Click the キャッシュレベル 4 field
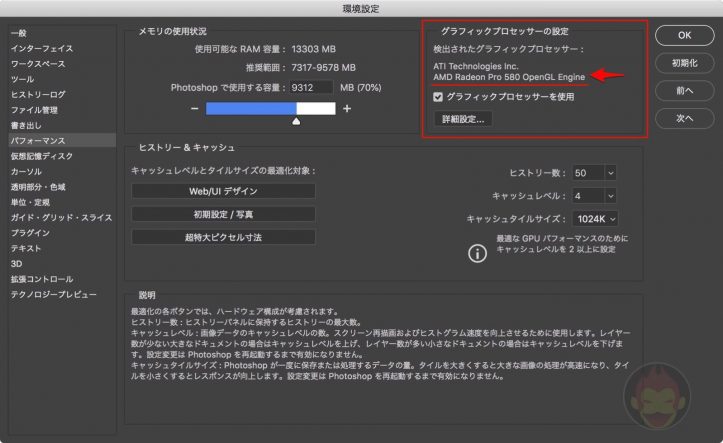 click(588, 196)
